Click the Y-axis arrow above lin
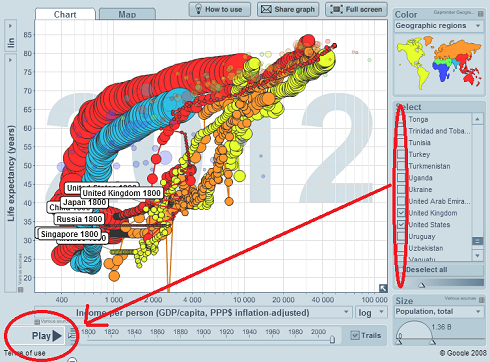The width and height of the screenshot is (490, 362). [10, 26]
